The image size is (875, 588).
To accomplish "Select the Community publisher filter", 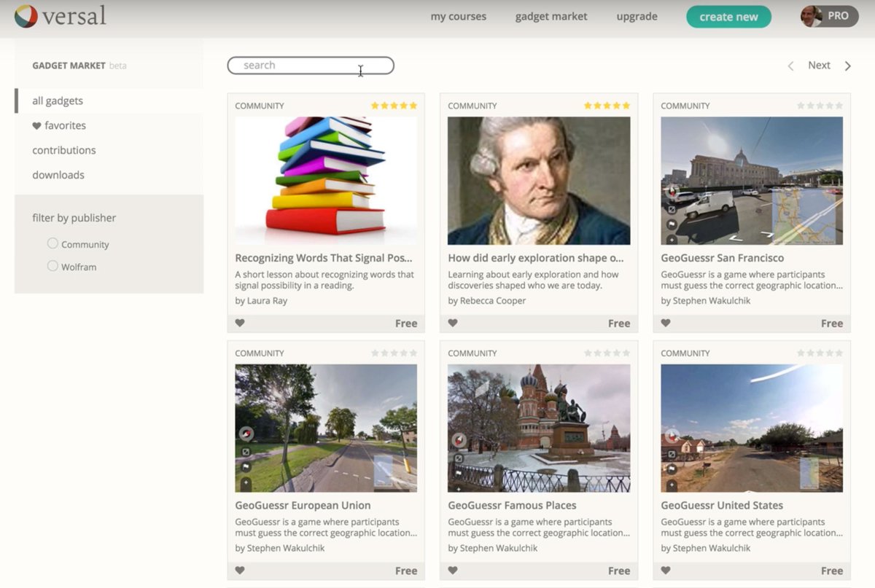I will click(x=52, y=243).
